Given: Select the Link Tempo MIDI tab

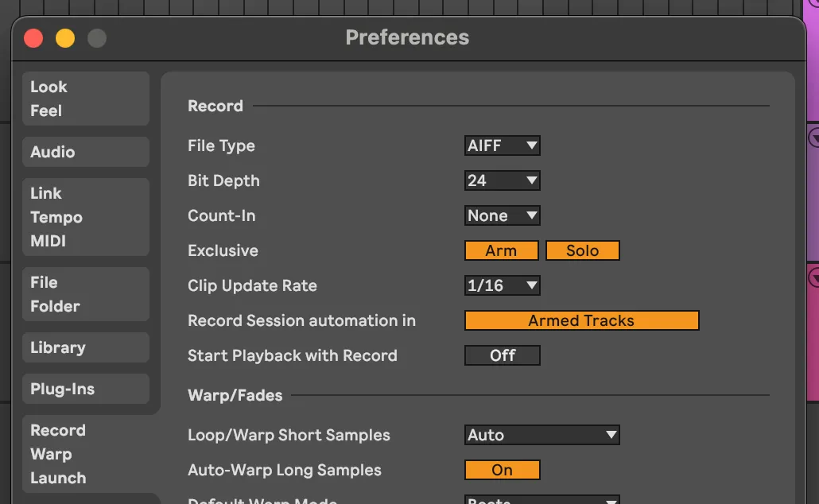Looking at the screenshot, I should pos(85,217).
